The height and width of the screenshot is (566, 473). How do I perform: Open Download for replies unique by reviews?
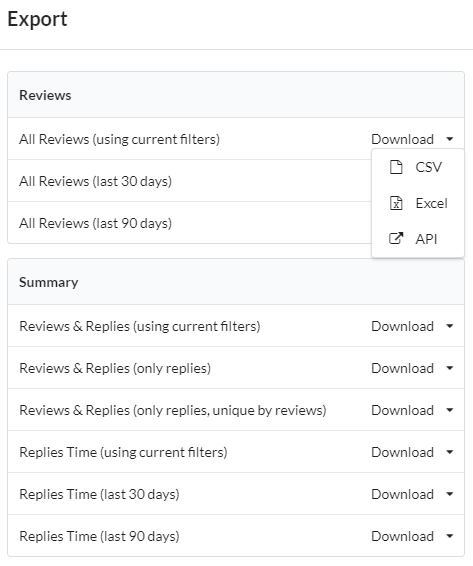click(x=412, y=410)
